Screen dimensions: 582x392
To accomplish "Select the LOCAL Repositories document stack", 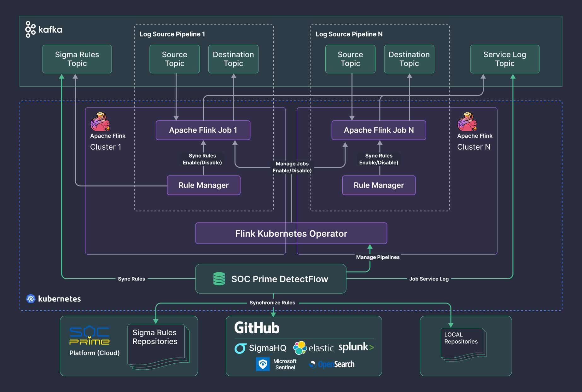I will 463,344.
